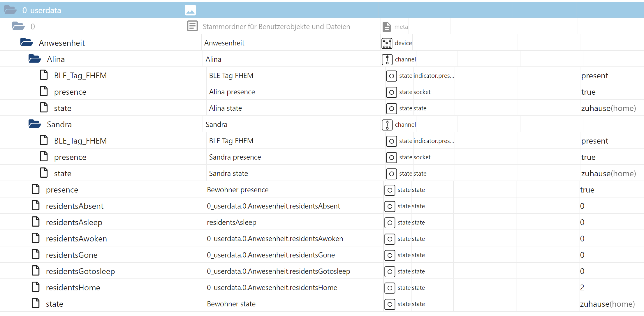Click the image icon in 0_userdata header
The image size is (644, 316).
pyautogui.click(x=190, y=10)
